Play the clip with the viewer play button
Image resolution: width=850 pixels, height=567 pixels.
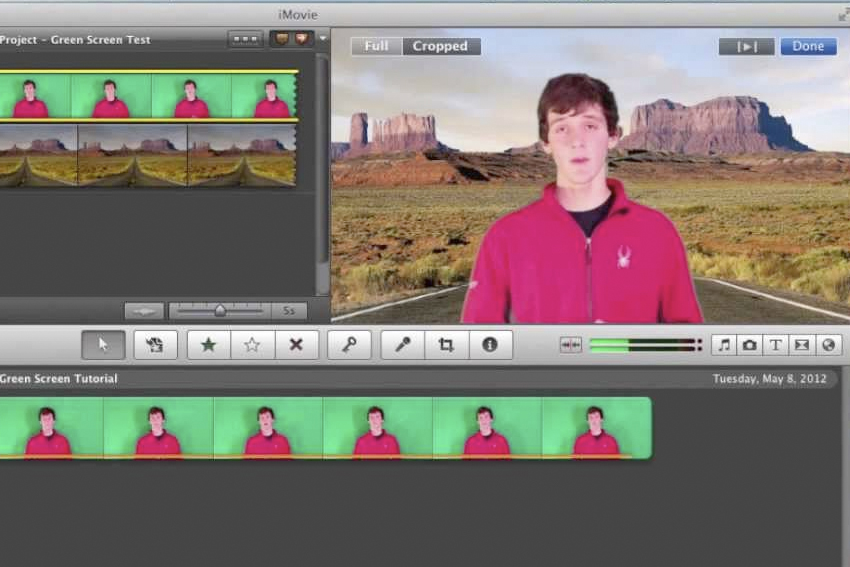[x=746, y=47]
